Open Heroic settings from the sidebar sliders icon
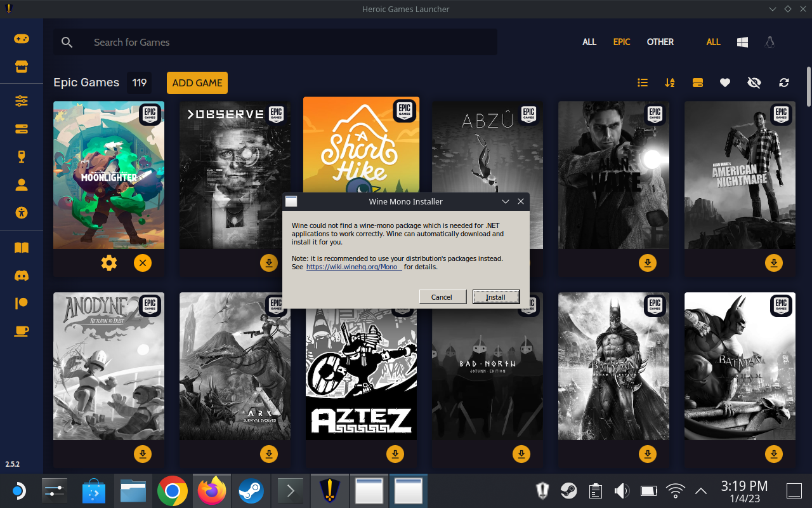This screenshot has width=812, height=508. tap(22, 101)
